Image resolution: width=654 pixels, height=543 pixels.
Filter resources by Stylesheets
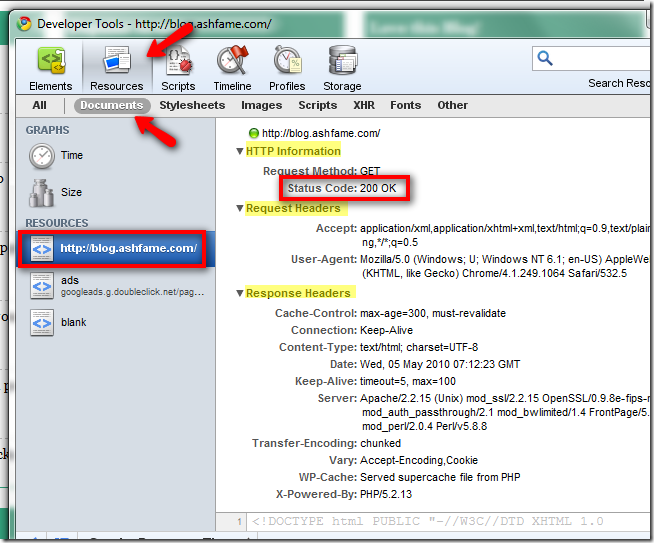tap(192, 106)
